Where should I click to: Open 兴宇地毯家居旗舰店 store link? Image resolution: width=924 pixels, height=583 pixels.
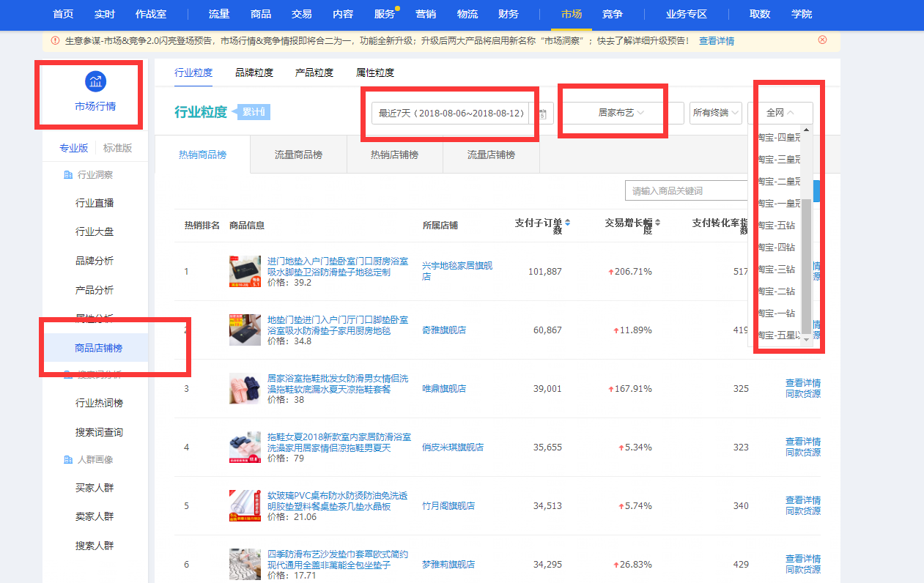[x=457, y=271]
